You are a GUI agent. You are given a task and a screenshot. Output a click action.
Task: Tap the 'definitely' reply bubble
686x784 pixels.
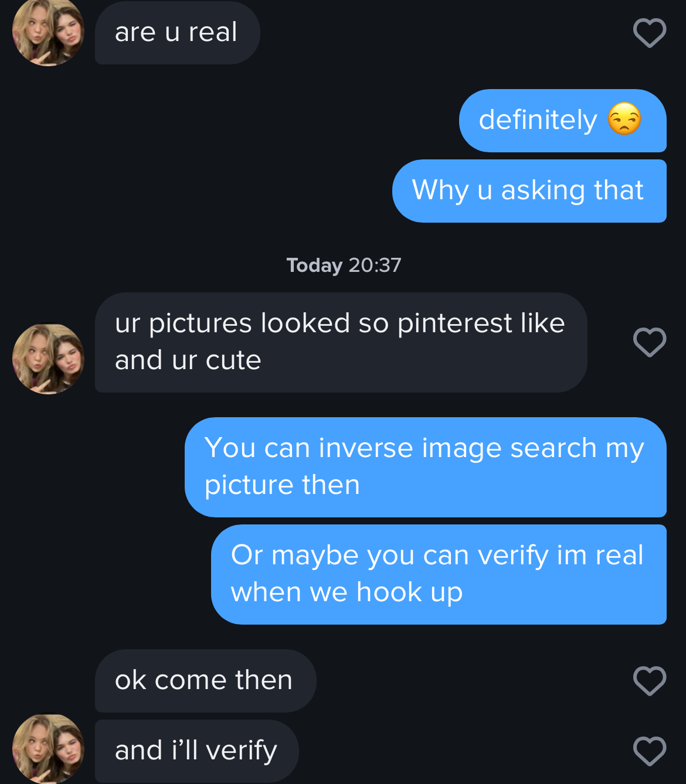tap(563, 121)
